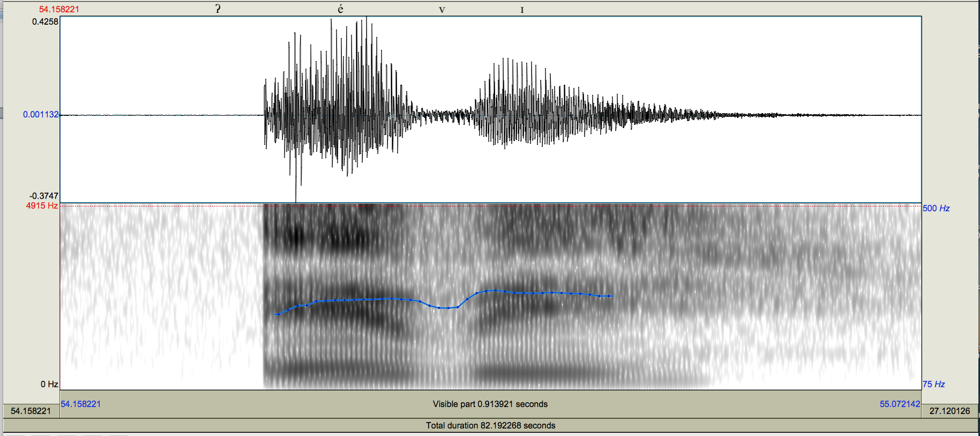Click the first point of blue pitch contour
Image resolution: width=980 pixels, height=436 pixels.
coord(276,314)
